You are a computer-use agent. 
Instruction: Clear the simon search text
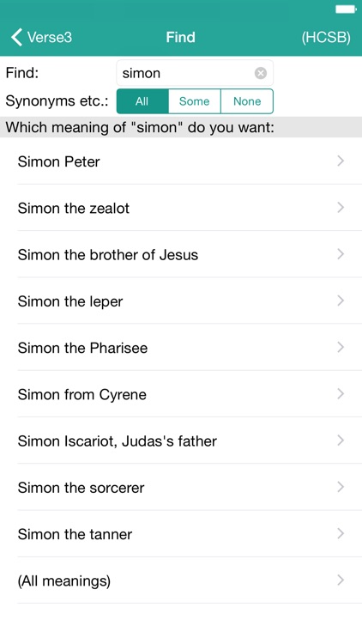(x=260, y=73)
